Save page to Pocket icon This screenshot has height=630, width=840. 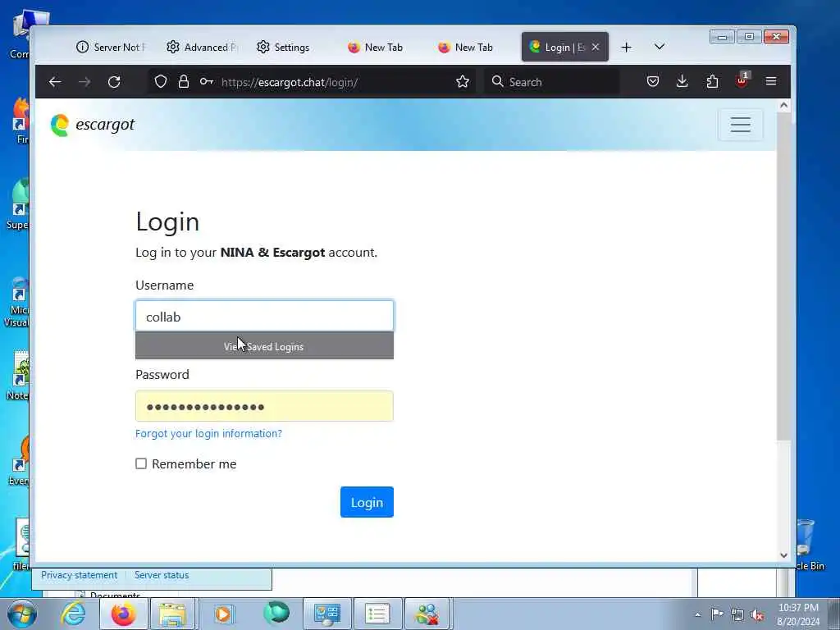pyautogui.click(x=652, y=81)
